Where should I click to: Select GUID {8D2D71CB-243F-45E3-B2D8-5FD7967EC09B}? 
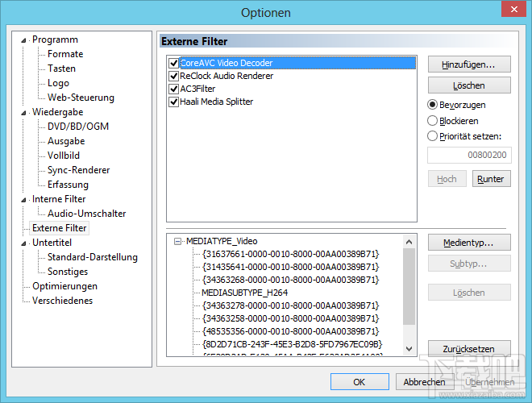[292, 344]
